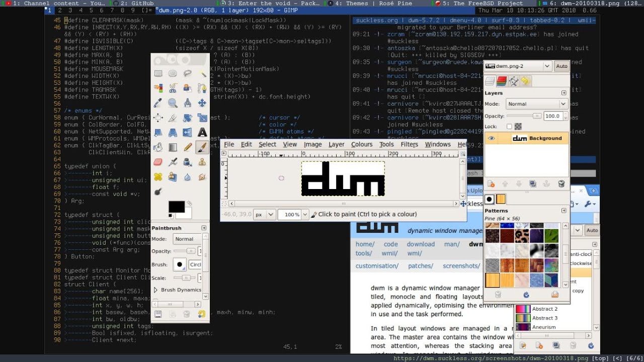Select the Scale tool

click(x=202, y=118)
